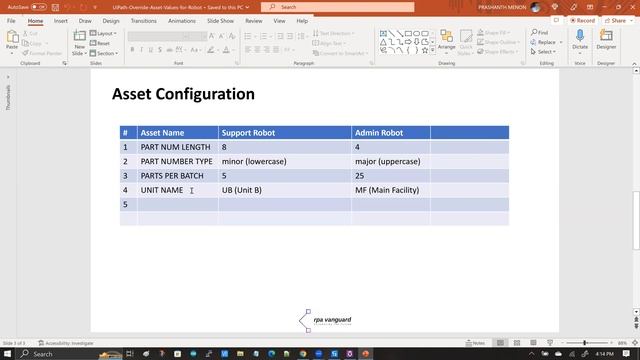
Task: Expand the Thumbnails pane arrow
Action: (x=8, y=77)
